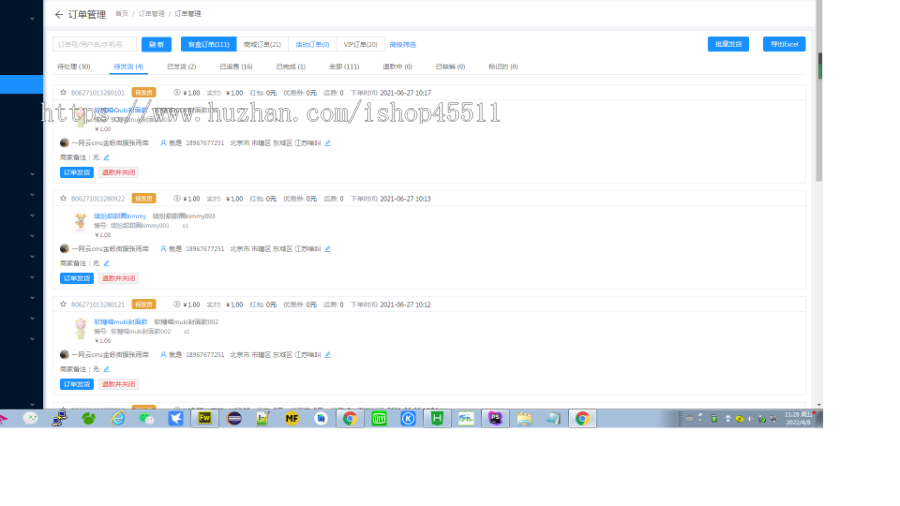Star order 806271013280121
900x506 pixels.
pos(63,304)
